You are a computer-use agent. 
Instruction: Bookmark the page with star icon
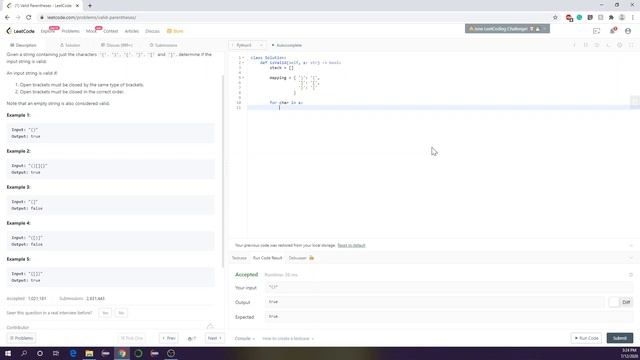tap(555, 18)
